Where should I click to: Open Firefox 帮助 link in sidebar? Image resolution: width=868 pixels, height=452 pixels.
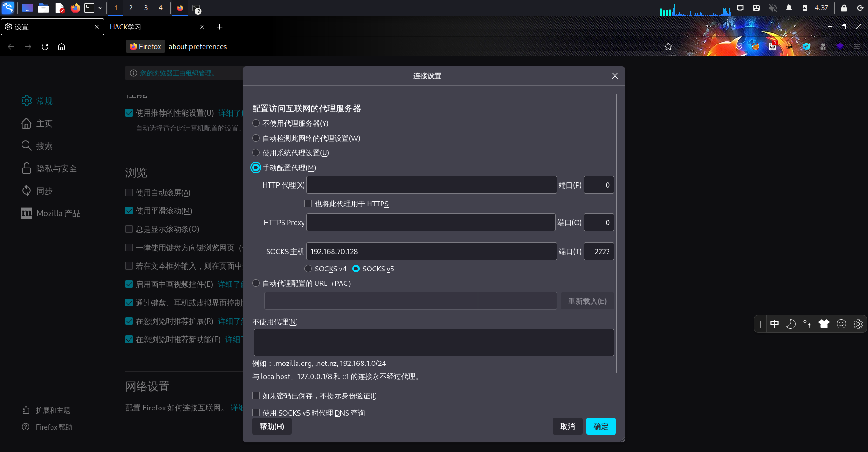pyautogui.click(x=47, y=427)
